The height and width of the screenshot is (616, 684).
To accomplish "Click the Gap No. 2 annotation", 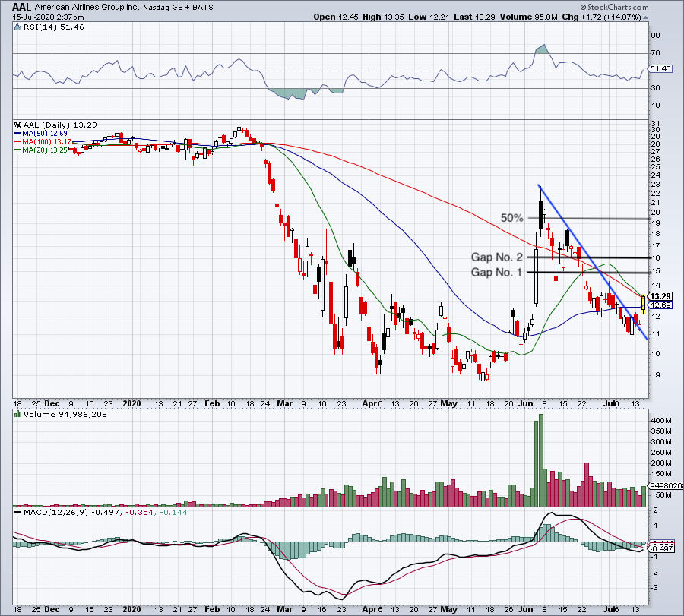I will click(x=497, y=257).
